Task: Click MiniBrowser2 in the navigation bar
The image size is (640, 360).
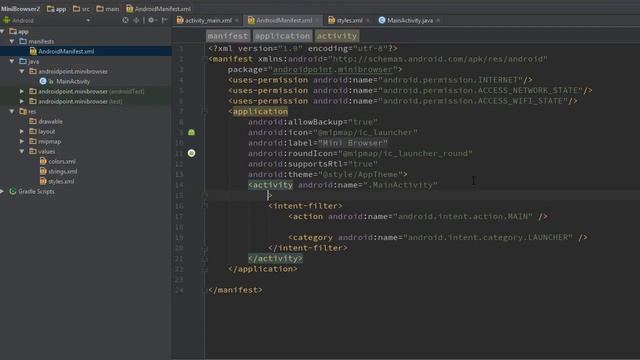Action: pyautogui.click(x=20, y=9)
